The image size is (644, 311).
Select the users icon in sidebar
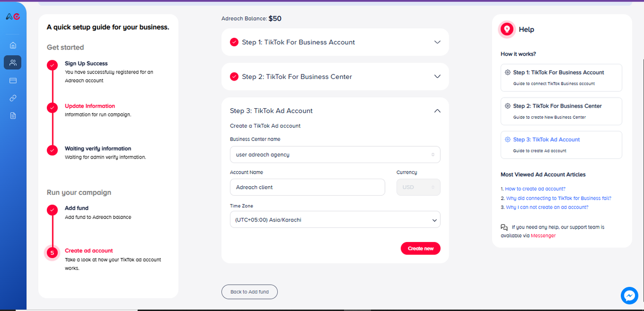pyautogui.click(x=13, y=62)
